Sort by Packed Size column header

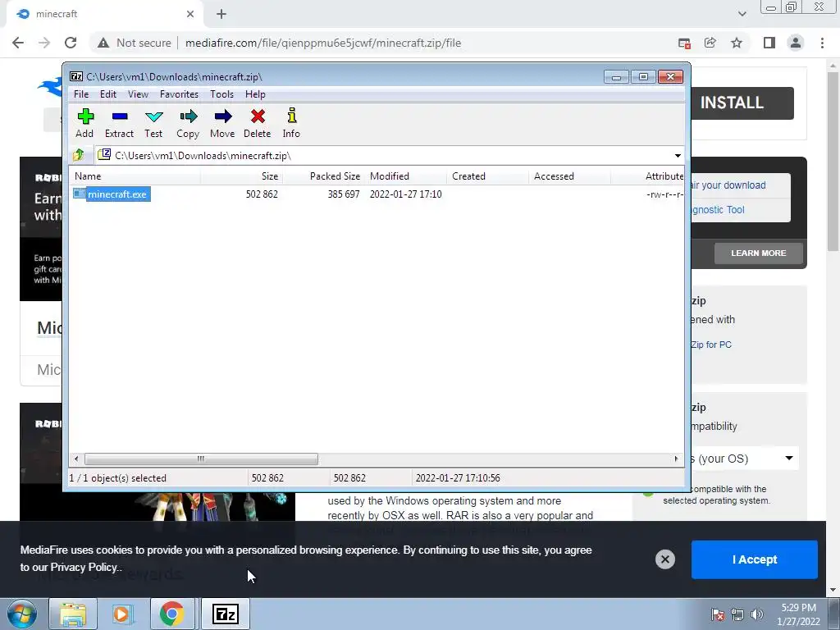[323, 176]
